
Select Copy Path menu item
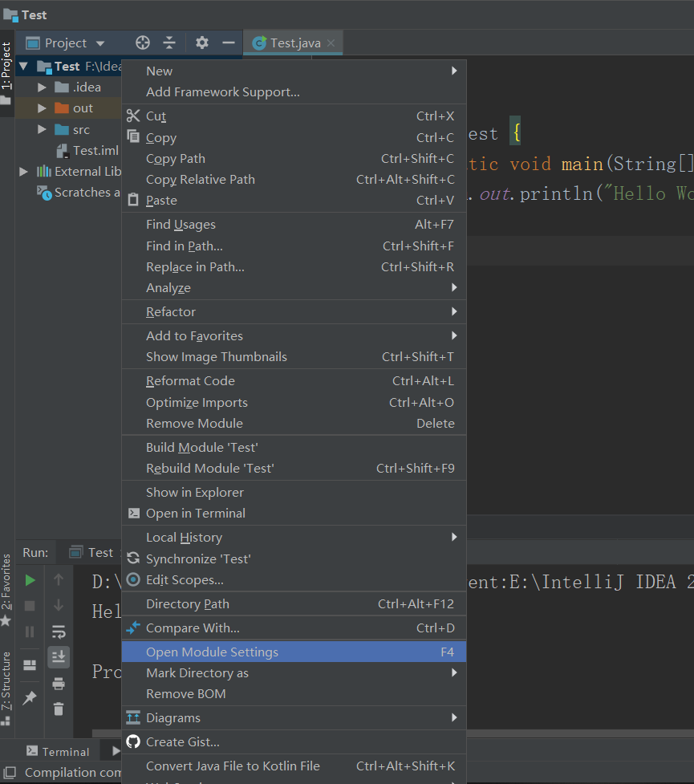coord(294,159)
